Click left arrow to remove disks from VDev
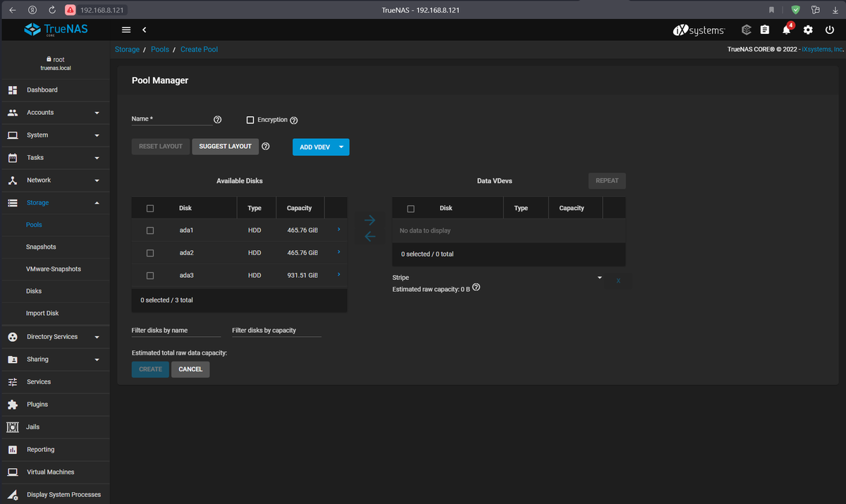Image resolution: width=846 pixels, height=504 pixels. pos(369,237)
